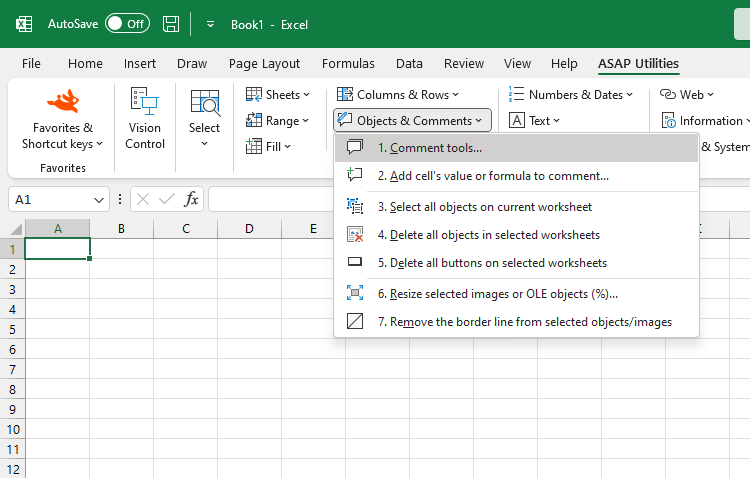Switch to the Home tab
The height and width of the screenshot is (478, 750).
[85, 64]
